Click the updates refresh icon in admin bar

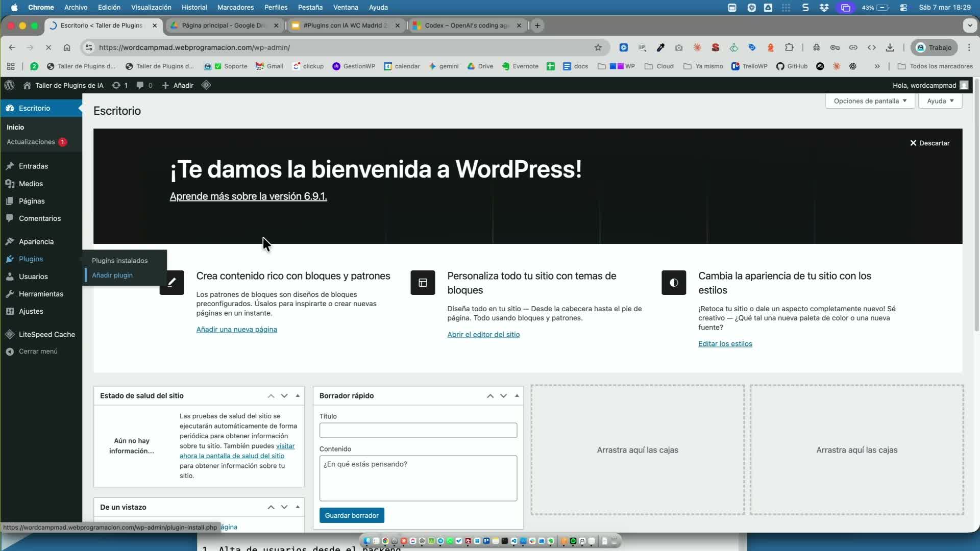(x=116, y=85)
